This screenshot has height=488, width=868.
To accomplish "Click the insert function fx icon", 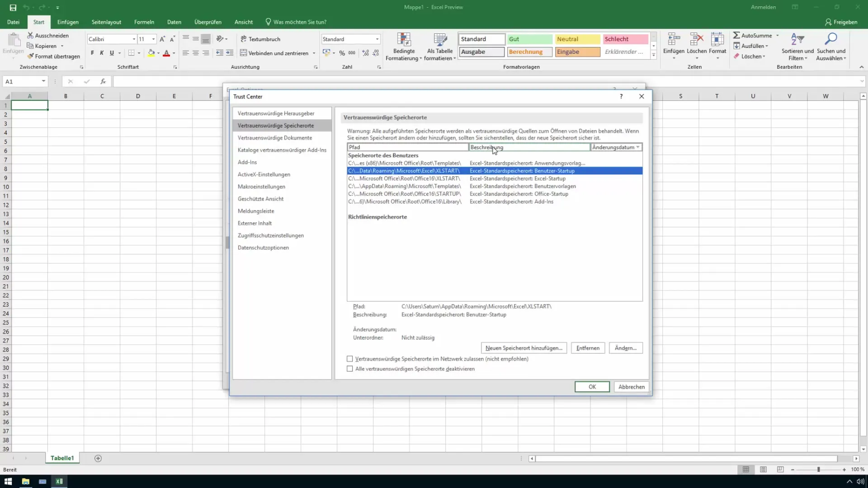I will point(103,81).
